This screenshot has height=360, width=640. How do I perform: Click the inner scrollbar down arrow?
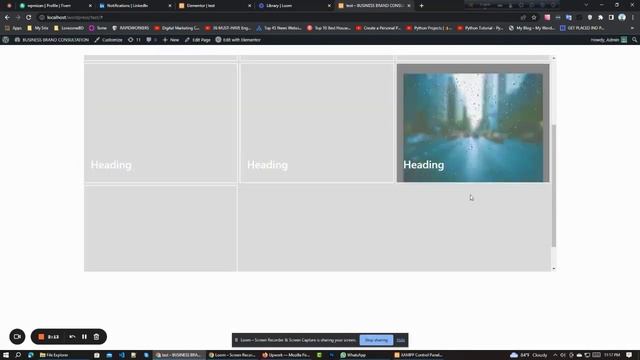[554, 269]
